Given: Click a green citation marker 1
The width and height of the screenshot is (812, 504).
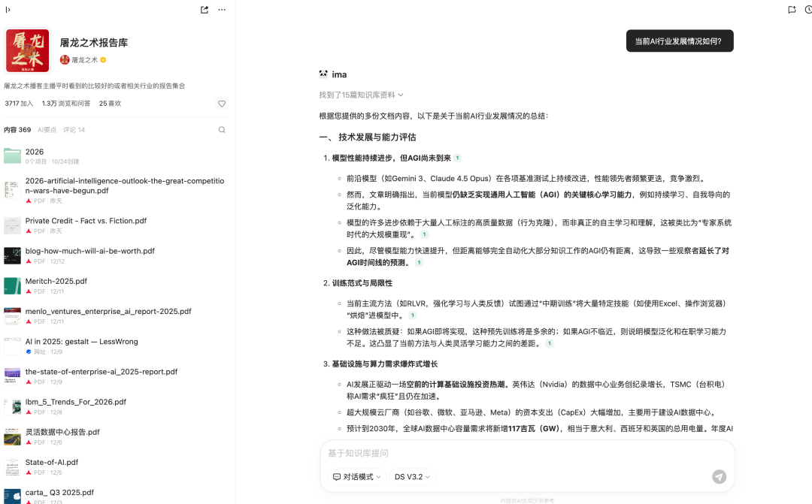Looking at the screenshot, I should [458, 156].
